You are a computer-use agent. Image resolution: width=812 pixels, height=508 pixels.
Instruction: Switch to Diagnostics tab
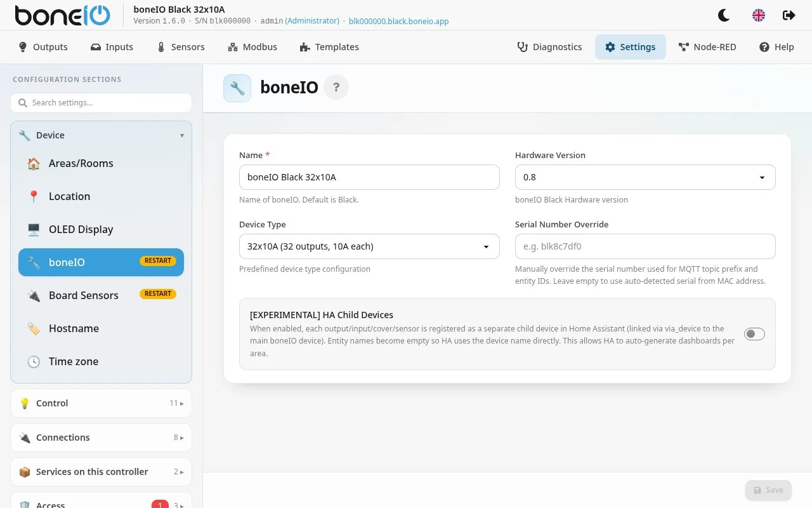(x=549, y=47)
